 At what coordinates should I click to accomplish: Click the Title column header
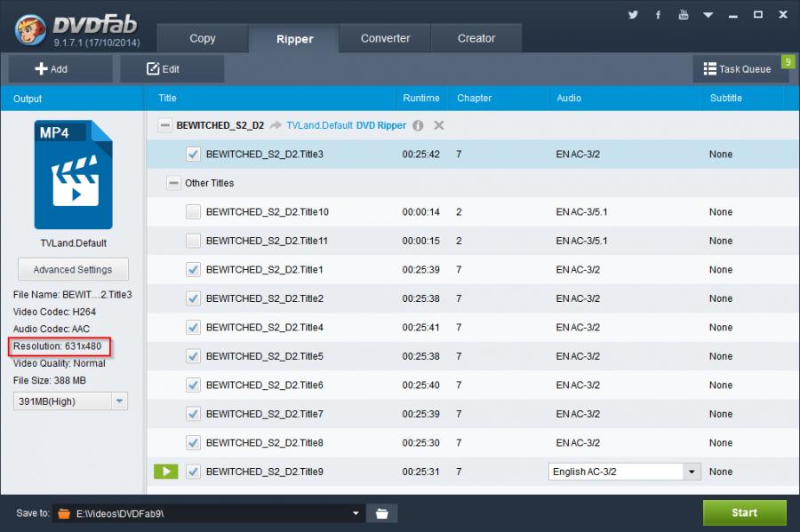click(x=167, y=99)
